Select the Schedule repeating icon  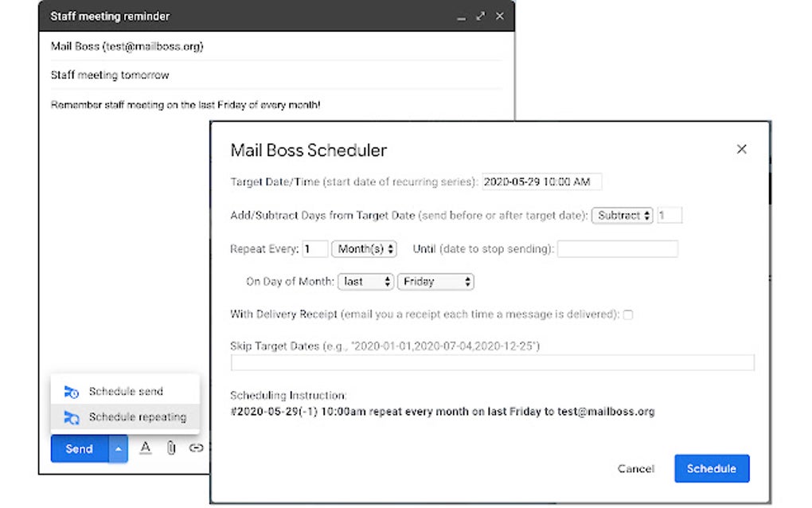pos(71,416)
